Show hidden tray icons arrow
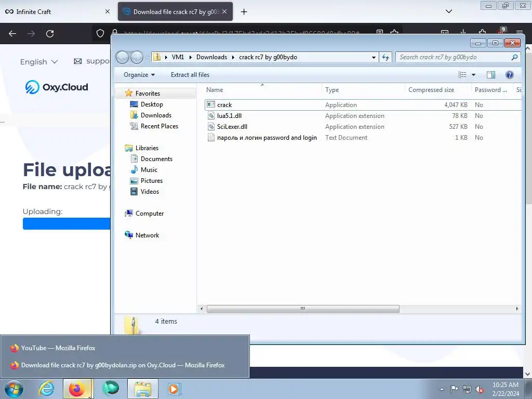This screenshot has height=399, width=532. coord(442,390)
